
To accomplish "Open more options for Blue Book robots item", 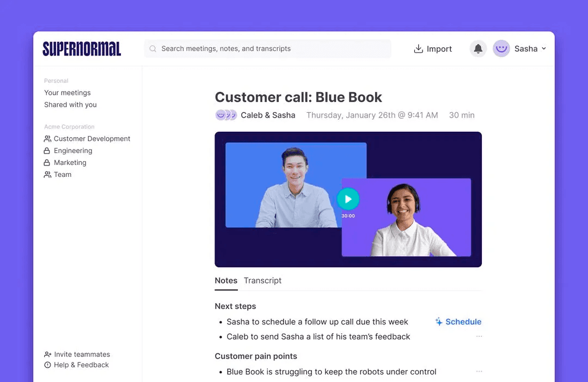I will tap(479, 371).
